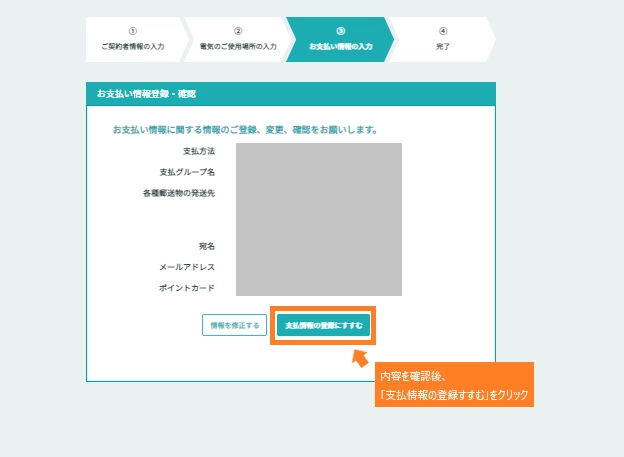The width and height of the screenshot is (624, 457).
Task: Select the active お支払い情報の入力 step
Action: (340, 40)
